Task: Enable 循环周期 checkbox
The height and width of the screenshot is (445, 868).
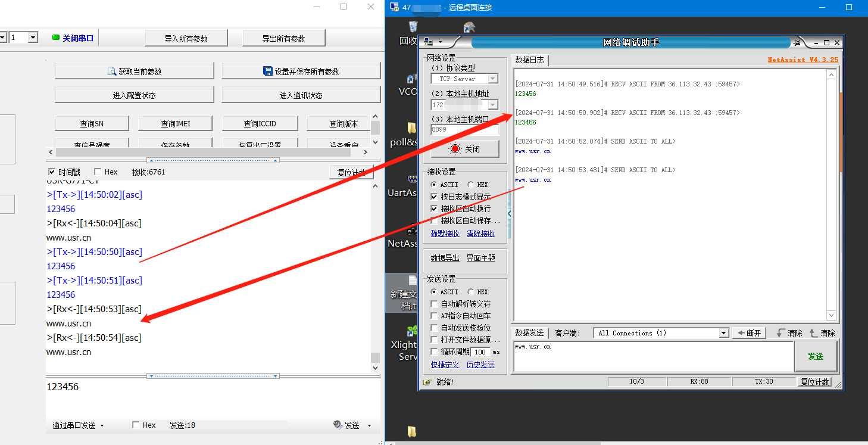Action: [x=434, y=351]
